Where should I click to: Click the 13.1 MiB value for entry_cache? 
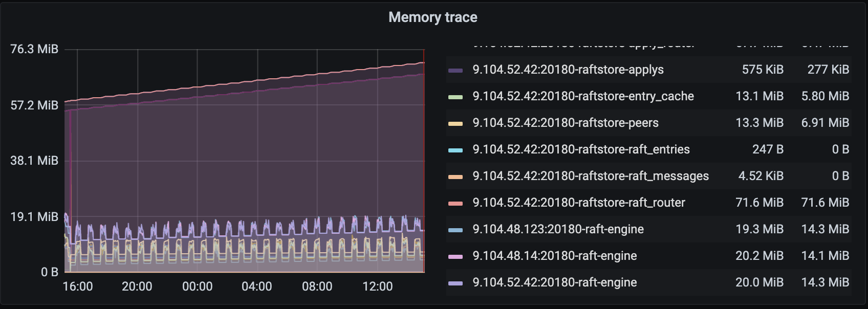[x=759, y=96]
